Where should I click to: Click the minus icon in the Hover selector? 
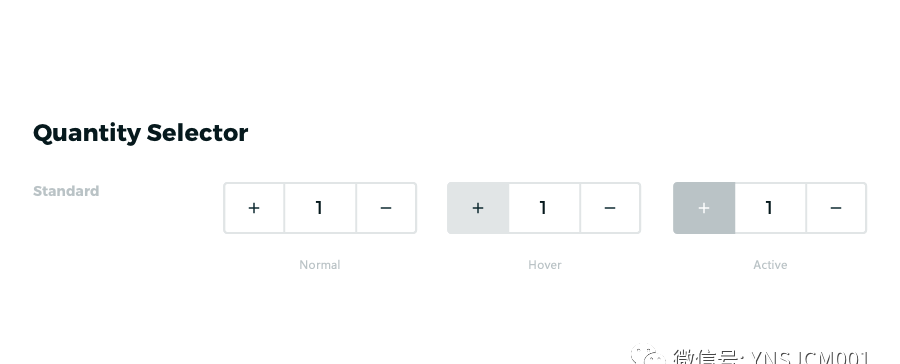pos(610,208)
